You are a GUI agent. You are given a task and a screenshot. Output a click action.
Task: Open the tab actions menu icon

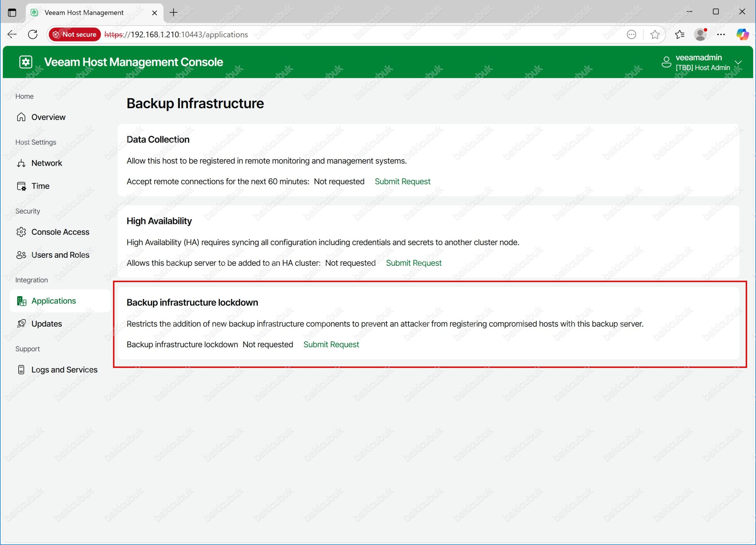(x=12, y=13)
